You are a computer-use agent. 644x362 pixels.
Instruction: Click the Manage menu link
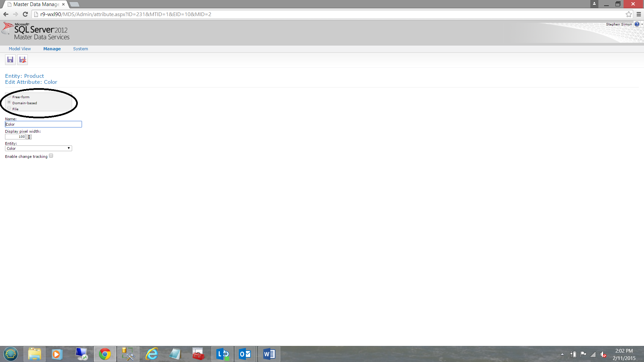tap(52, 49)
